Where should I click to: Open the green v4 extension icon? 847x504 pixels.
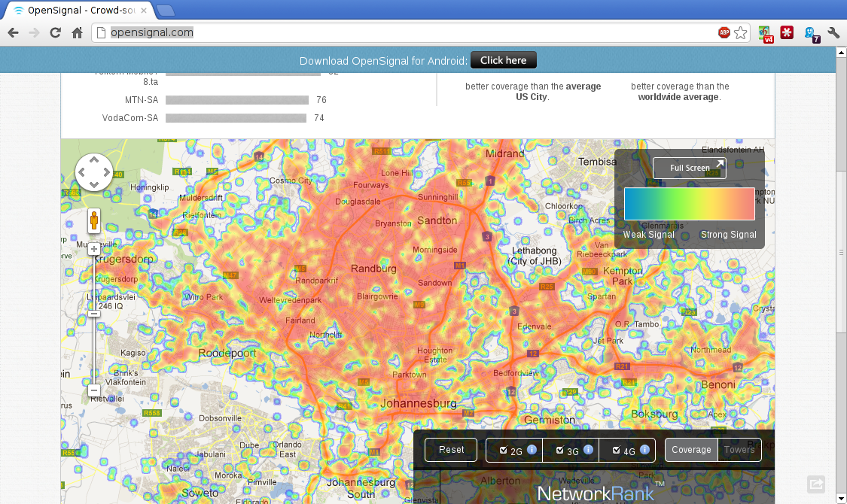(x=766, y=33)
